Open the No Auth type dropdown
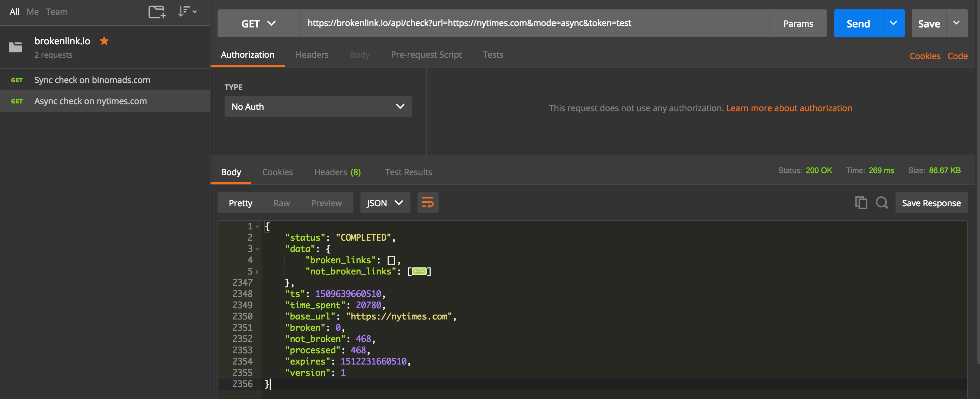Image resolution: width=980 pixels, height=399 pixels. (x=318, y=107)
